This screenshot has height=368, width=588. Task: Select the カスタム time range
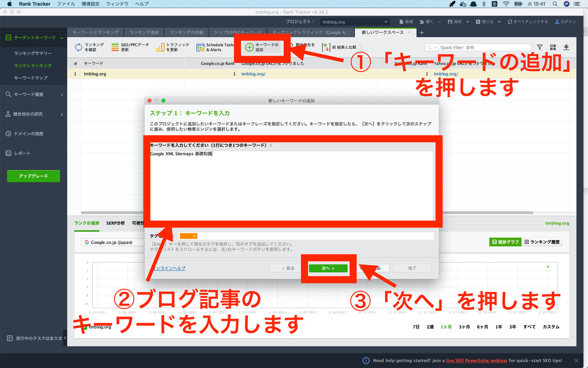click(551, 327)
